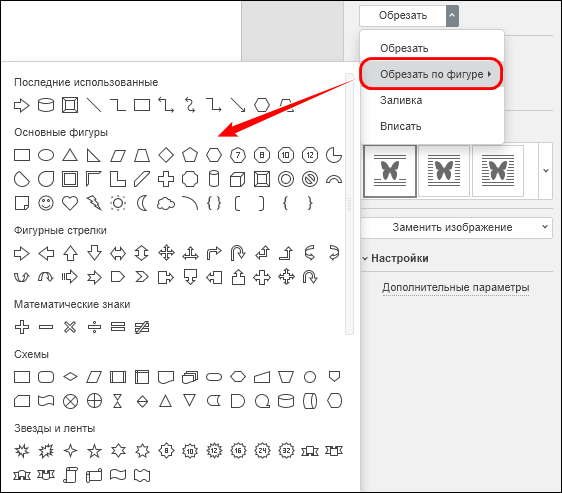Pick the chevron arrow shape
562x493 pixels.
(x=142, y=277)
